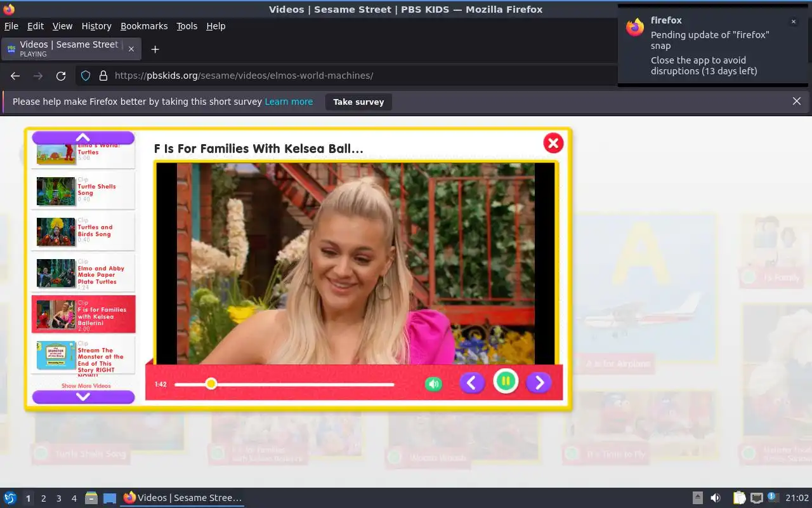
Task: Open the application launcher menu in taskbar
Action: click(x=10, y=498)
